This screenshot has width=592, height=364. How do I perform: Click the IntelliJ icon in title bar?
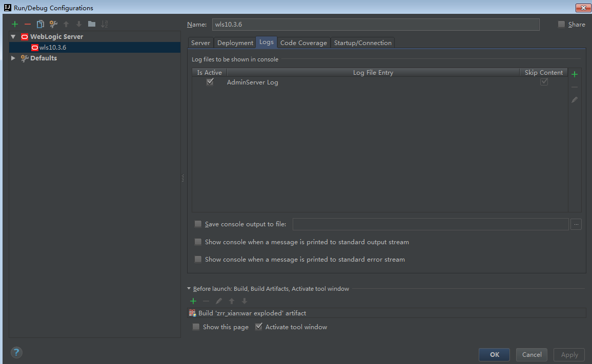pyautogui.click(x=7, y=8)
